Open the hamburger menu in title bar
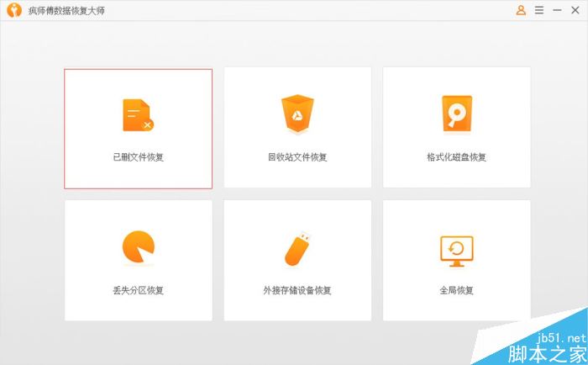 click(539, 10)
